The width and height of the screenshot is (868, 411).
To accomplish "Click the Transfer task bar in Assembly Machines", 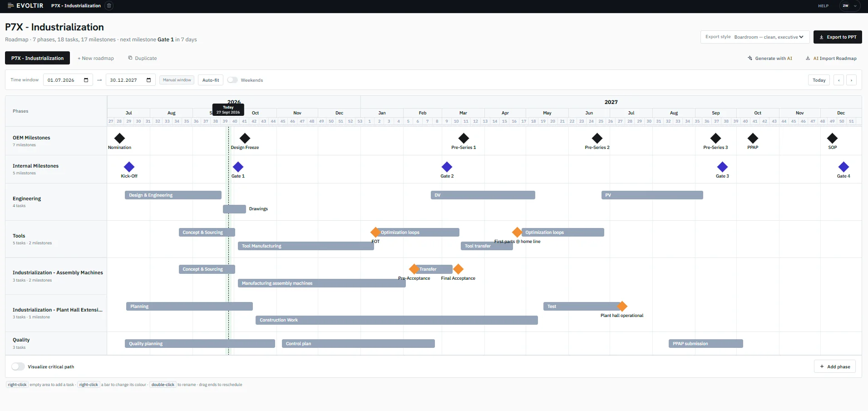I will tap(434, 269).
